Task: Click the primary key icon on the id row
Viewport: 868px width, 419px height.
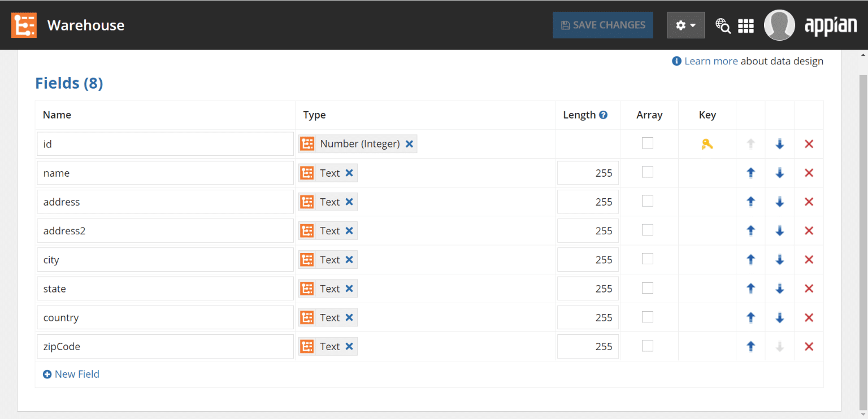Action: (706, 144)
